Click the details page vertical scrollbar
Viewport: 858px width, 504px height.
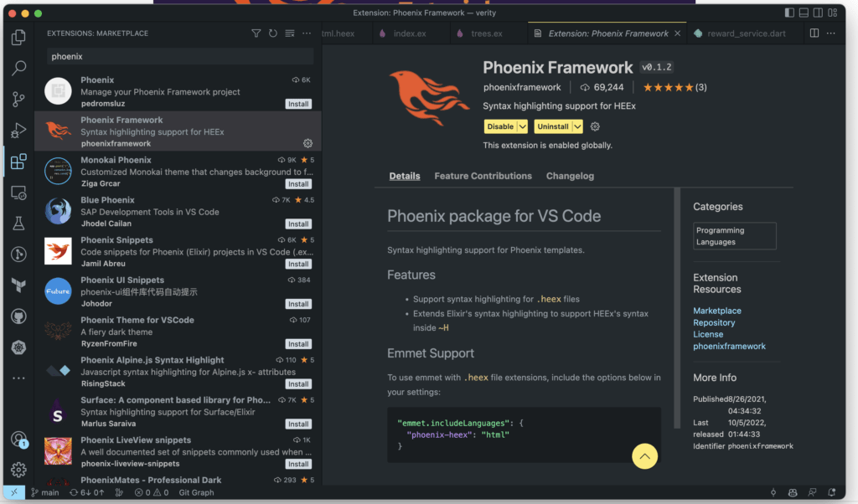tap(677, 308)
